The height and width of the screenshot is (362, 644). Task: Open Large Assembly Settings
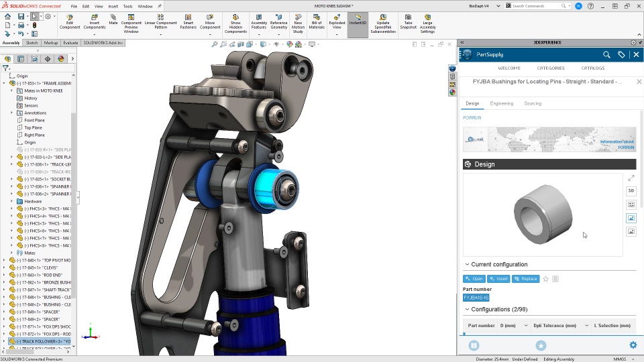427,24
